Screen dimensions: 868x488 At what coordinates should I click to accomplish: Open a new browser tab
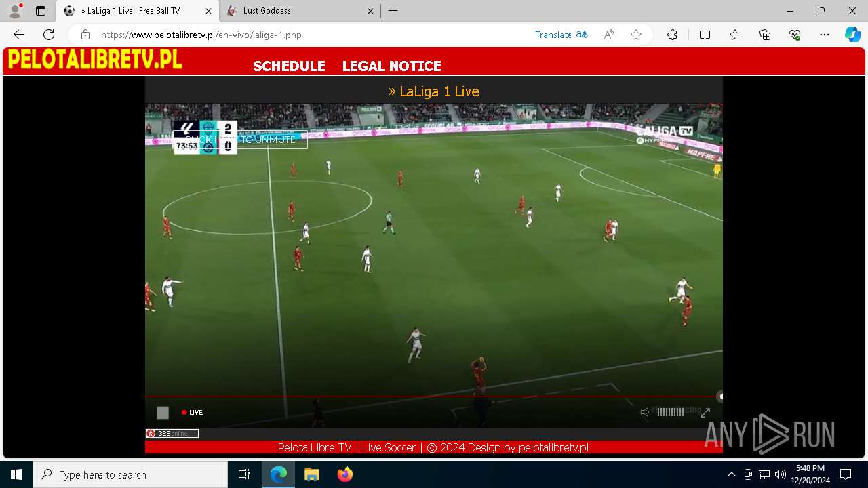point(393,11)
